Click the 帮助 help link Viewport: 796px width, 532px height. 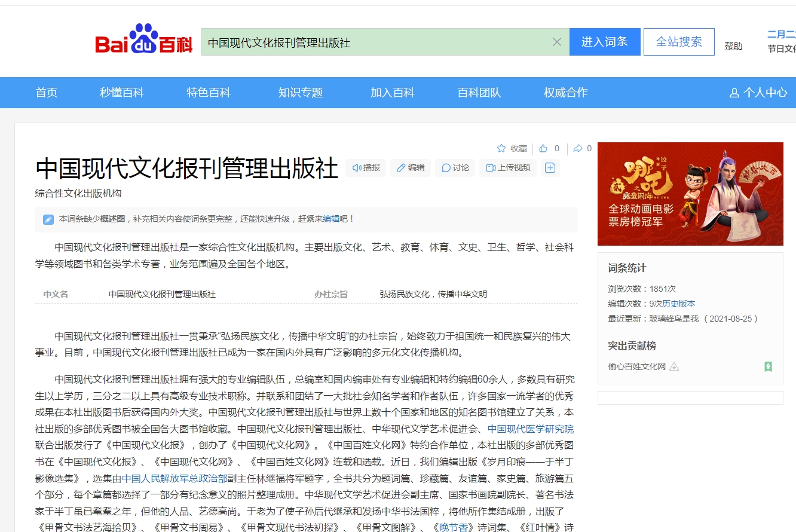pos(733,46)
